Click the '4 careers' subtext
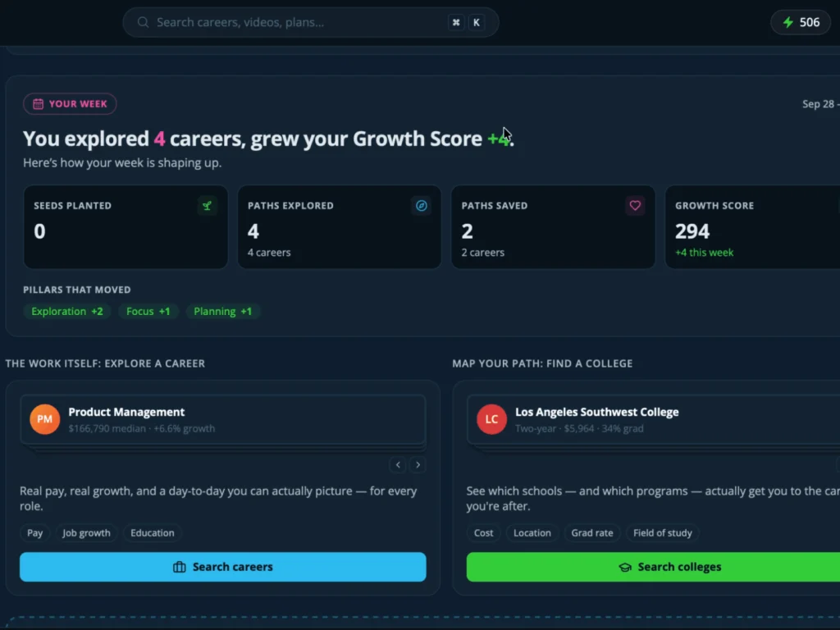This screenshot has width=840, height=630. [269, 253]
